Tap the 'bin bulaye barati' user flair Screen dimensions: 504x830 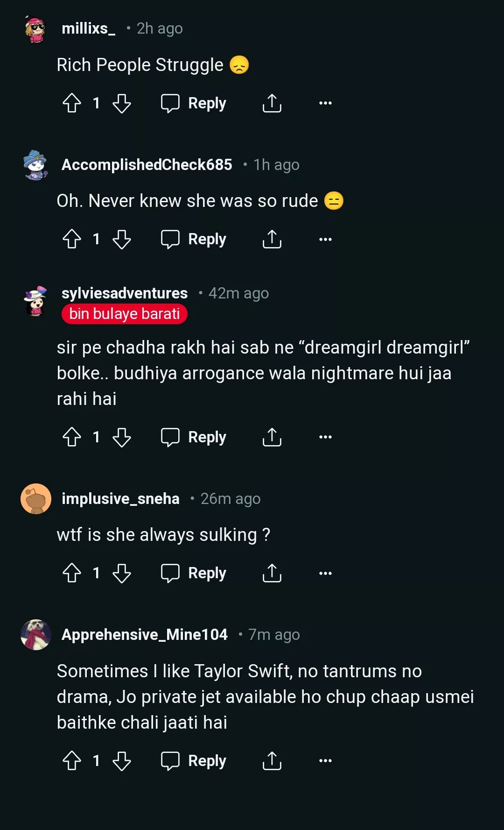pos(125,314)
